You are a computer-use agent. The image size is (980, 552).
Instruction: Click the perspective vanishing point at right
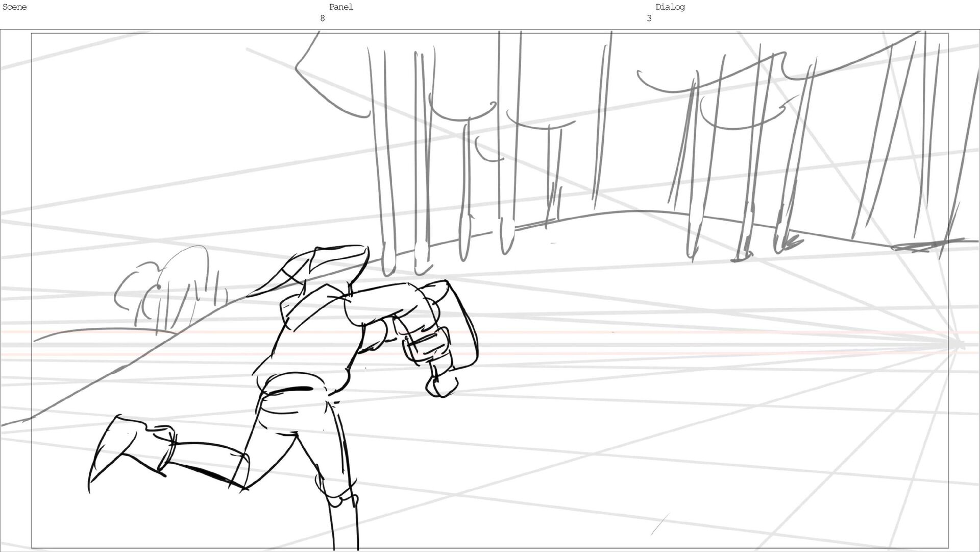click(x=959, y=345)
